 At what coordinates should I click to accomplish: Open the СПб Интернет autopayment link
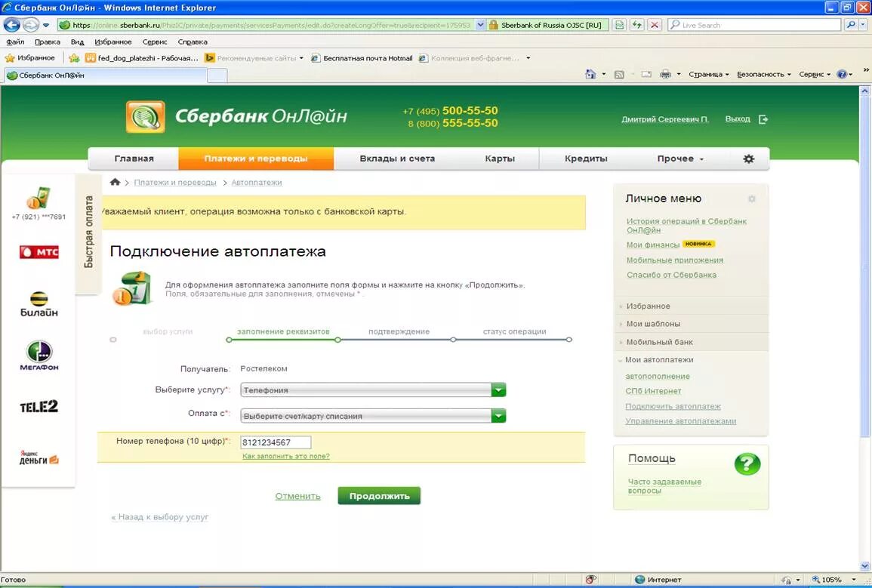coord(653,391)
